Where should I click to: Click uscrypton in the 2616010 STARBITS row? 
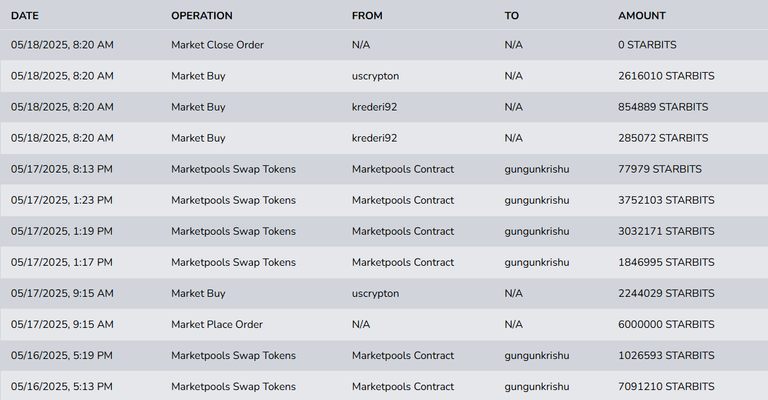375,76
